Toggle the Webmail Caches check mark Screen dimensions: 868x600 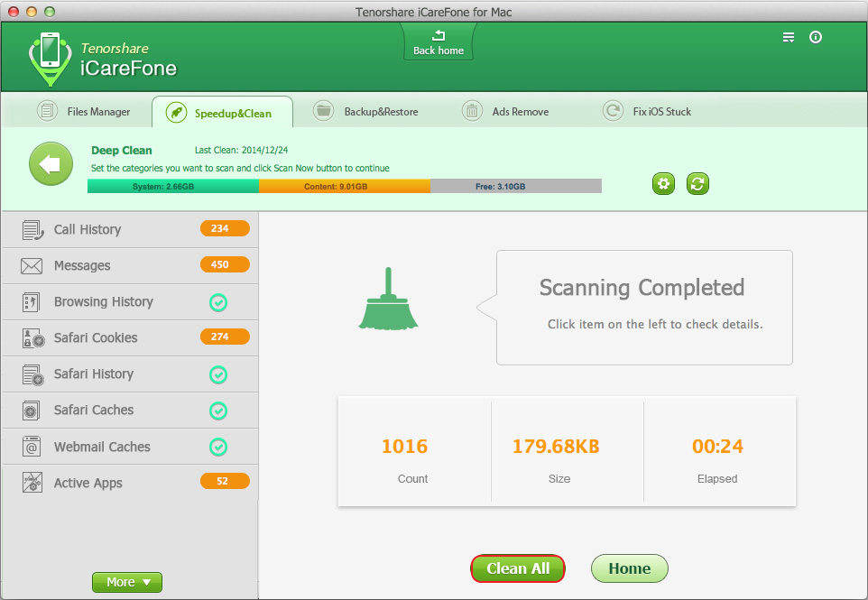tap(218, 447)
